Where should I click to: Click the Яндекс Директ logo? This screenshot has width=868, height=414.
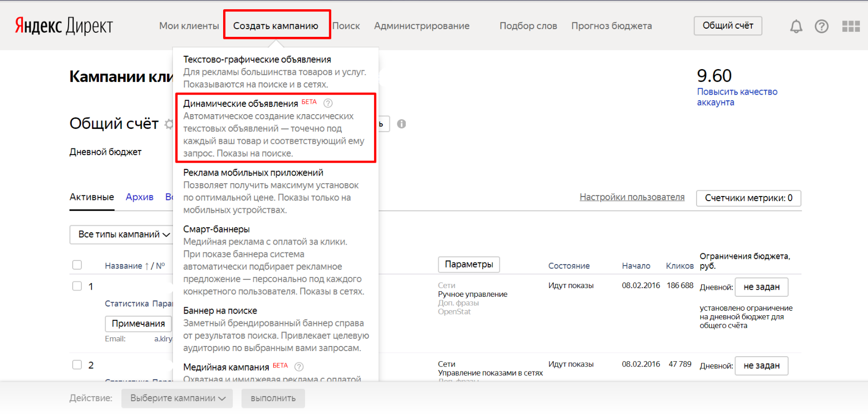click(x=64, y=26)
